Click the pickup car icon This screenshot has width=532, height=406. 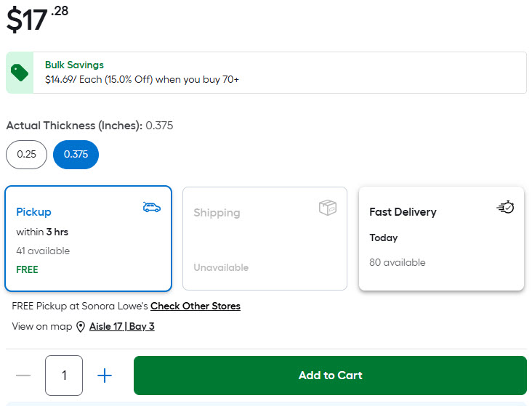point(151,208)
